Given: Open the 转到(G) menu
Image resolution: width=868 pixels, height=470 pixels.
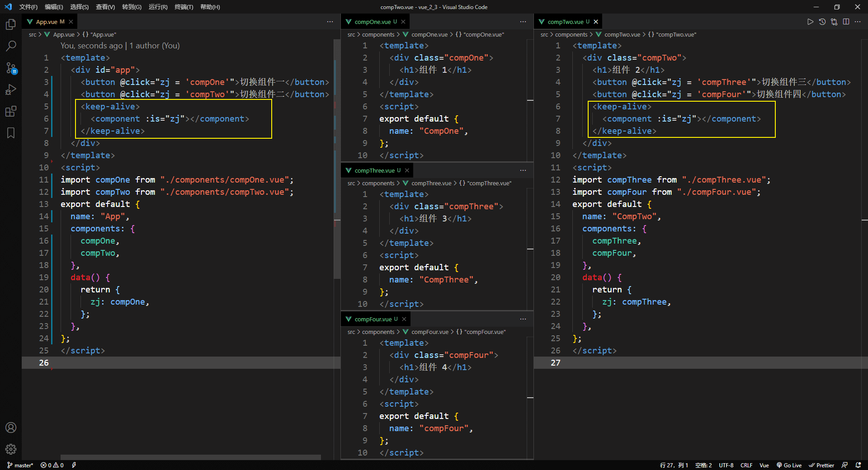Looking at the screenshot, I should pyautogui.click(x=132, y=7).
